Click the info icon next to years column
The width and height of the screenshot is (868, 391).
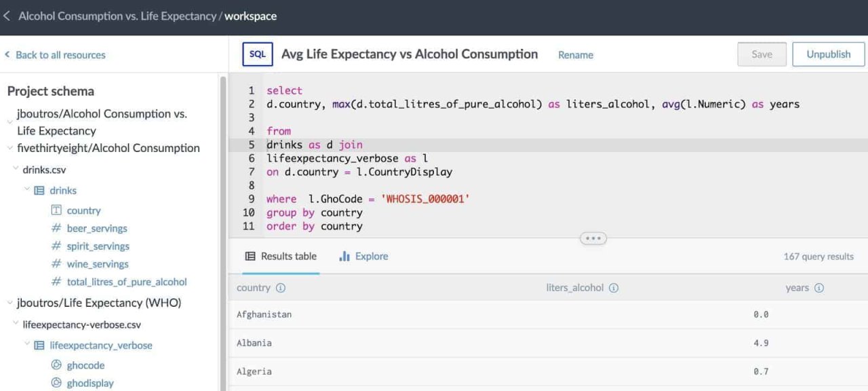pos(819,288)
